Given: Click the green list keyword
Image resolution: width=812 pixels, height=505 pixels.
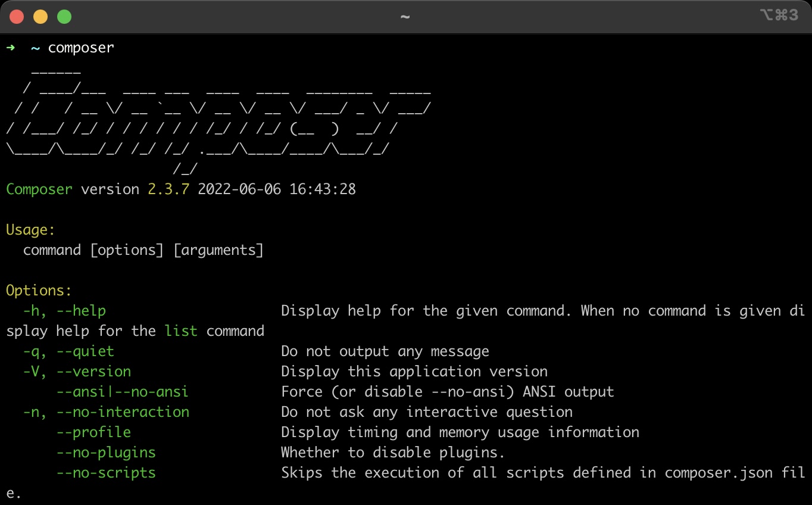Looking at the screenshot, I should 181,331.
